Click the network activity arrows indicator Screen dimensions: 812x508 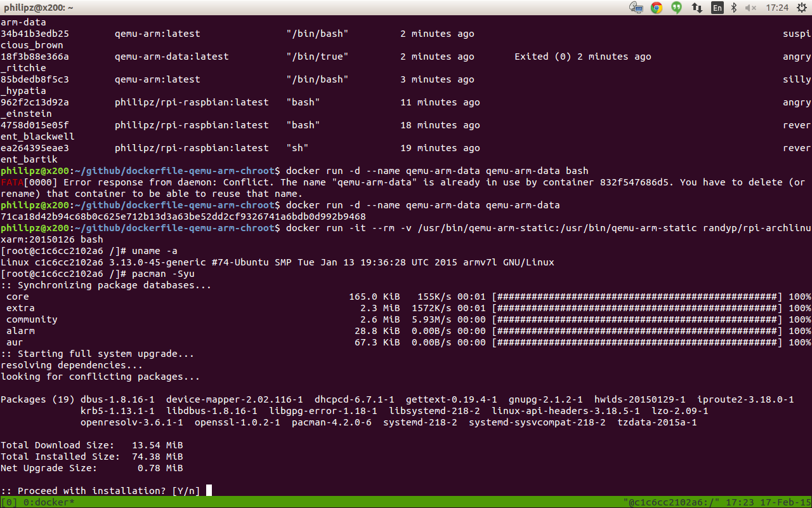(x=696, y=8)
